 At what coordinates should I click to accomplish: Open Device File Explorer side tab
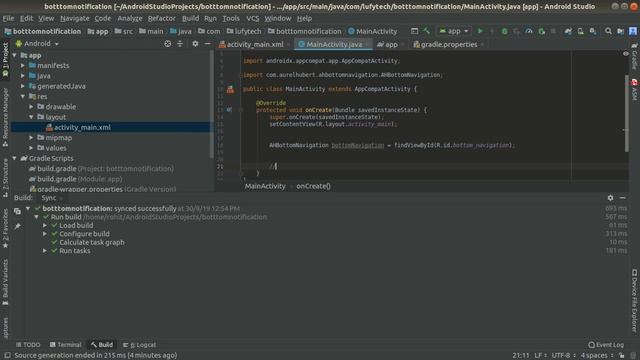pyautogui.click(x=634, y=300)
